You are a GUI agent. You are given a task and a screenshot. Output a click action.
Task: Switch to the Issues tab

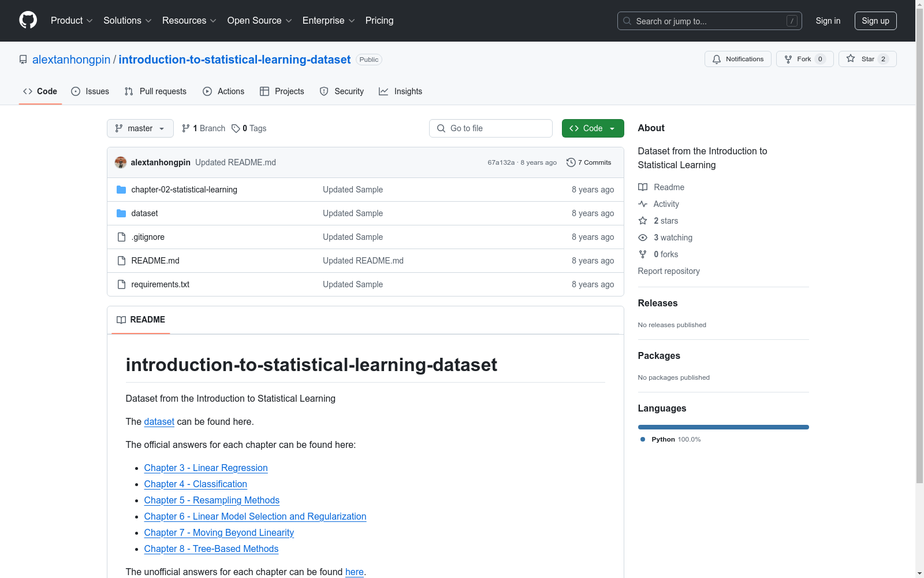click(x=90, y=91)
